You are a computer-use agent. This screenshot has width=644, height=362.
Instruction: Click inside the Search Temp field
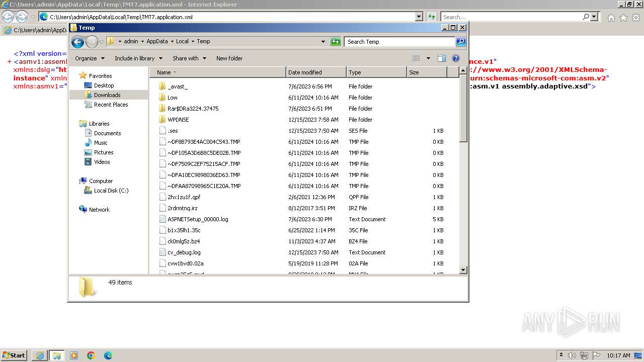point(400,42)
